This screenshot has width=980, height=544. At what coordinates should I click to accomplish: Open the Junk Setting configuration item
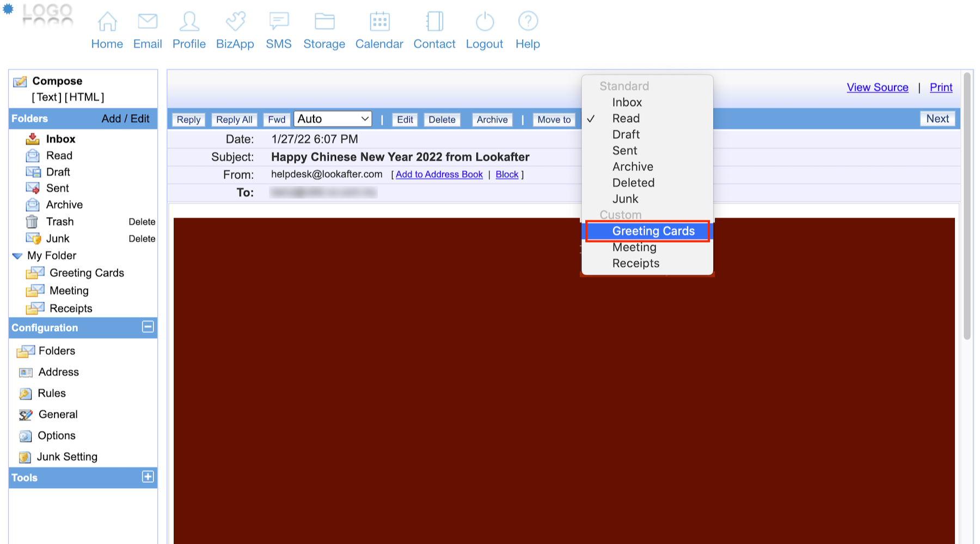tap(66, 457)
